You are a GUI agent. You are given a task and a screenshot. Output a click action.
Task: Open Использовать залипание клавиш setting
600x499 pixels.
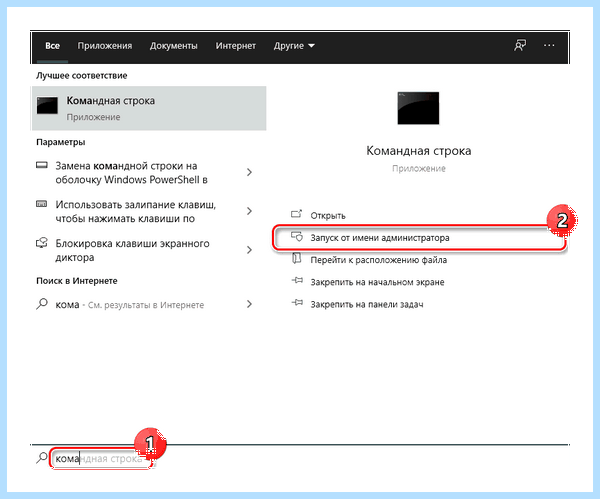click(135, 212)
